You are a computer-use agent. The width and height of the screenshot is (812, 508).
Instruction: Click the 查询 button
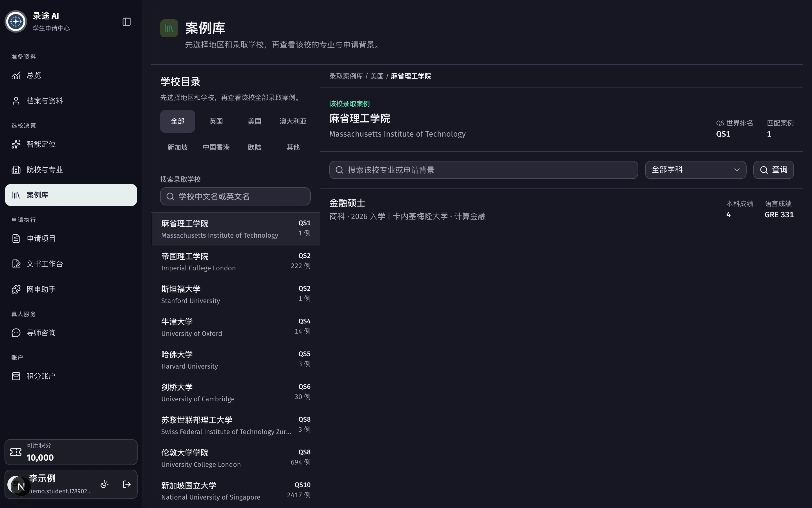(x=773, y=170)
